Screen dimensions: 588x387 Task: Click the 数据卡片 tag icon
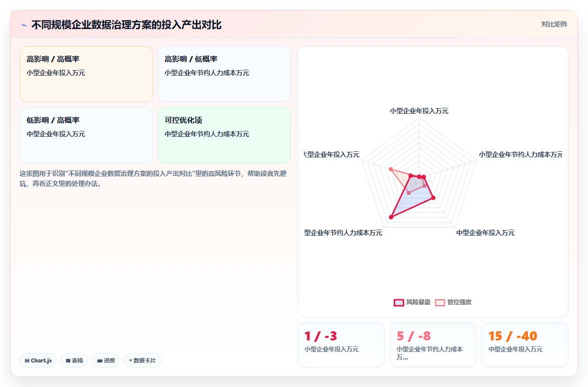[x=131, y=360]
